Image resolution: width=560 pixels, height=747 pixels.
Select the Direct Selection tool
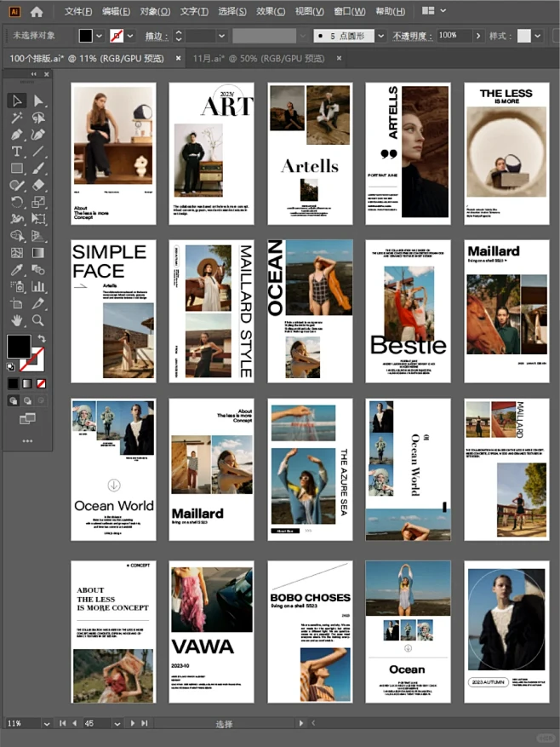click(38, 101)
